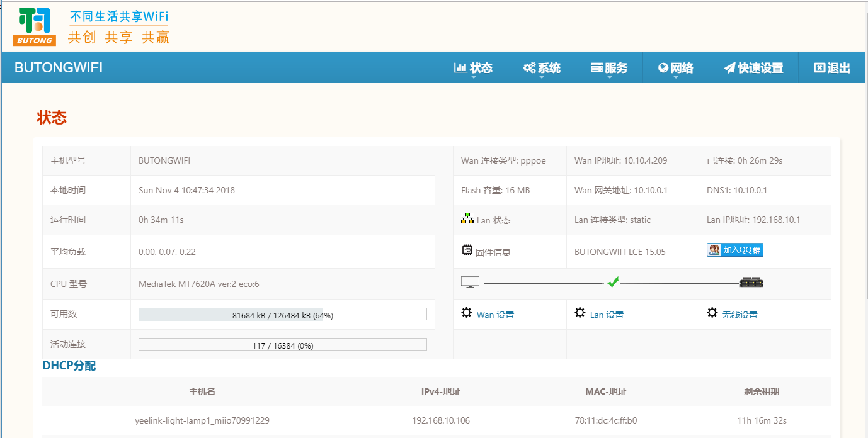
Task: Click the gear icon beside Lan 设置
Action: coord(580,313)
